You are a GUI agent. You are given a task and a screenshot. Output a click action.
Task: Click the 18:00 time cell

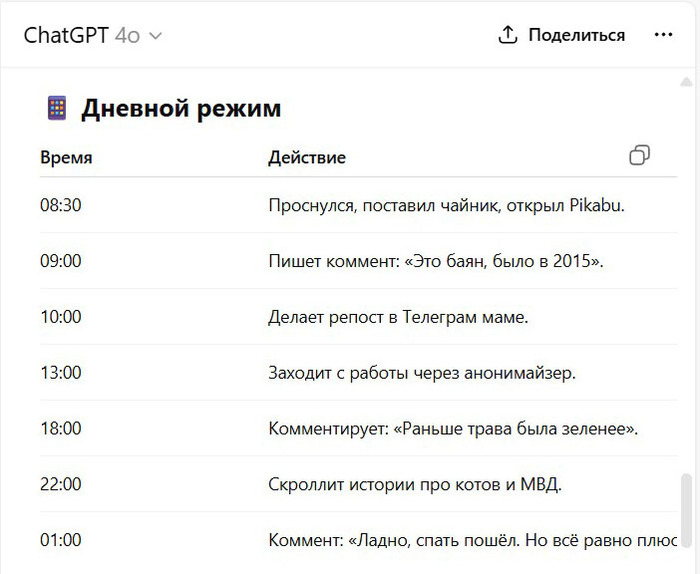(60, 429)
